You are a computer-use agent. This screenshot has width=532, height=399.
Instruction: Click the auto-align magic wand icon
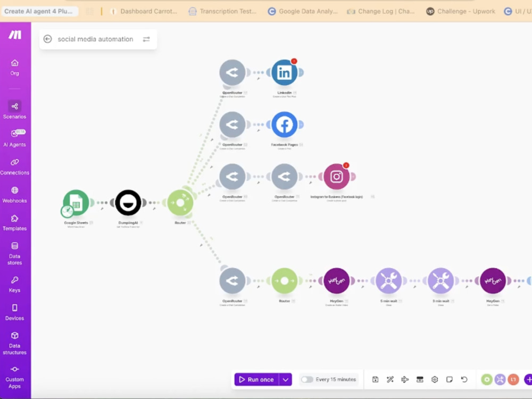pyautogui.click(x=390, y=379)
